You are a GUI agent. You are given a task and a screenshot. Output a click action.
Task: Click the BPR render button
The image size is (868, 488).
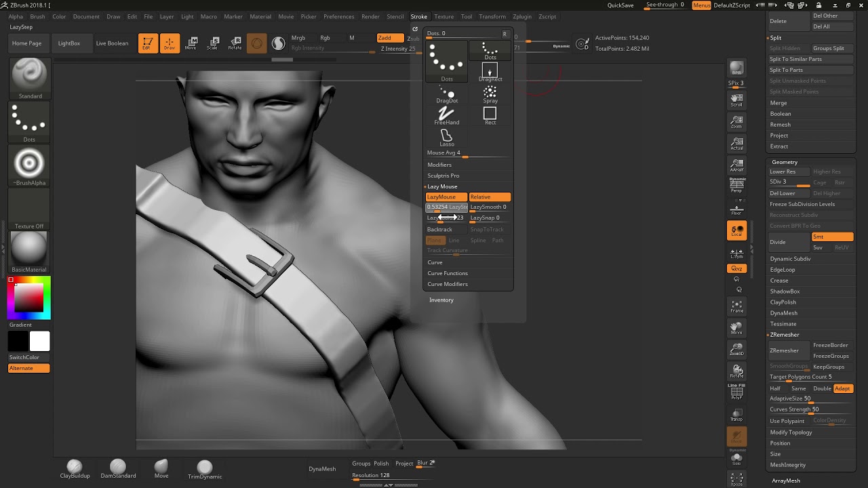[736, 68]
